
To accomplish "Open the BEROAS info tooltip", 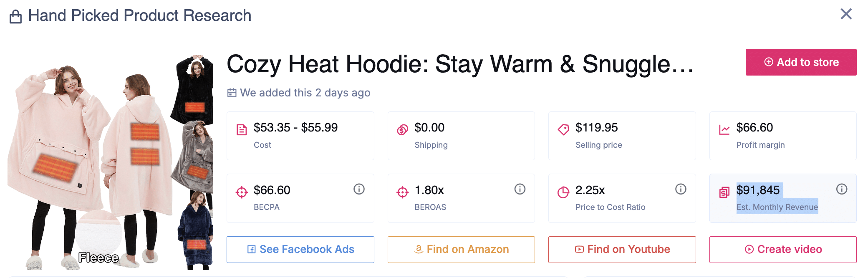I will 520,189.
